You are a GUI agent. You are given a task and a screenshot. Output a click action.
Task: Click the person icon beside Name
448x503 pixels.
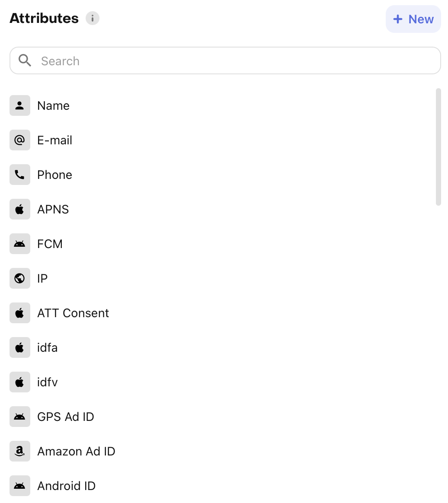(x=19, y=105)
